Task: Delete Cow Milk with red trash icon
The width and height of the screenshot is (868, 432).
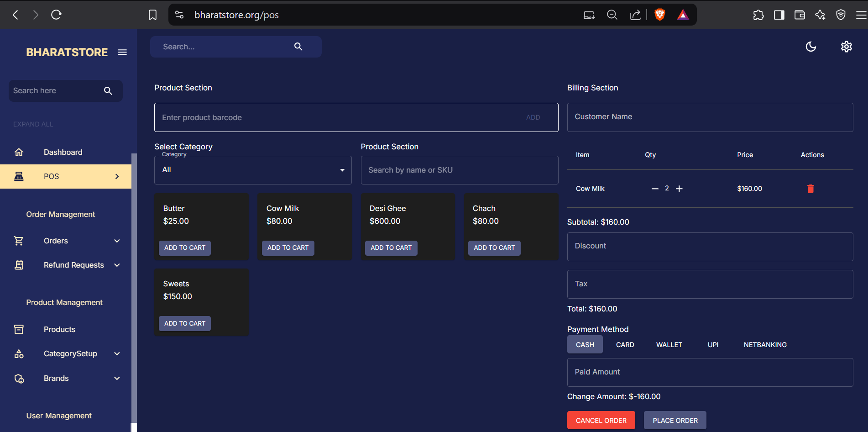Action: click(x=810, y=189)
